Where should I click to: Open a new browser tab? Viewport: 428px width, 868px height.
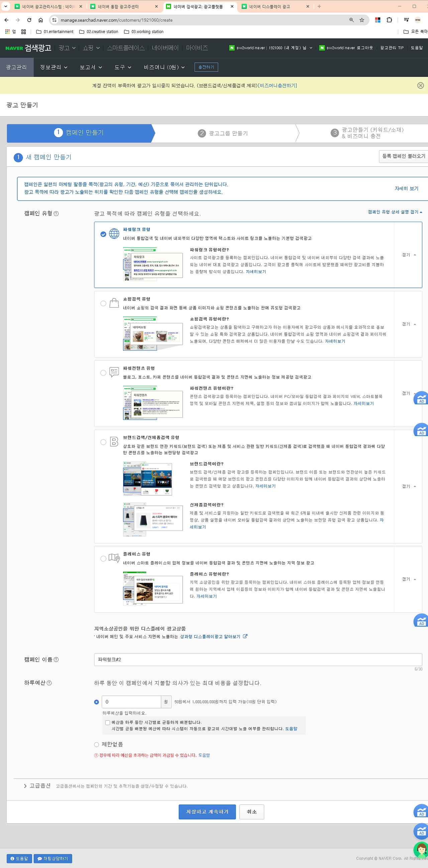319,6
